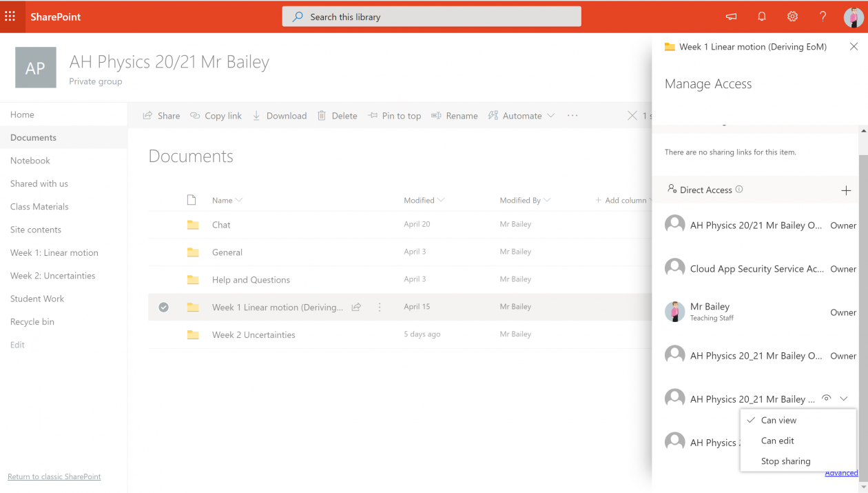868x493 pixels.
Task: Click Delete in the toolbar
Action: click(338, 116)
